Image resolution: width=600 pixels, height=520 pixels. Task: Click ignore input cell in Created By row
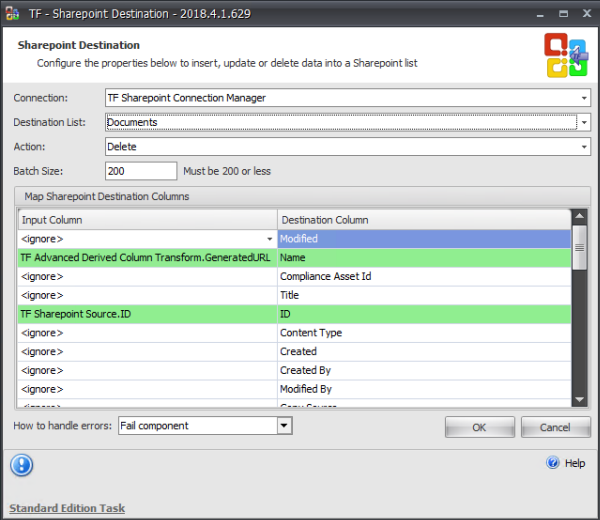(x=147, y=370)
